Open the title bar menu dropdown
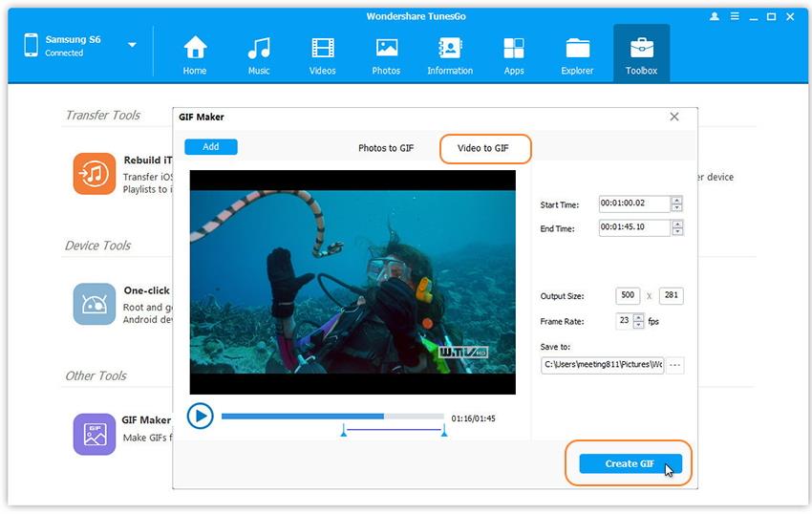The height and width of the screenshot is (514, 812). click(734, 17)
